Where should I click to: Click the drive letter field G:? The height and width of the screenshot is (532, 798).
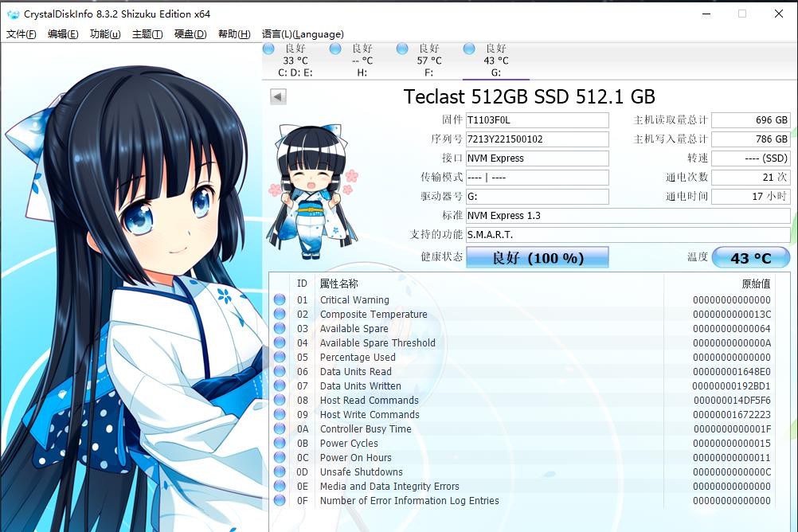click(x=538, y=197)
